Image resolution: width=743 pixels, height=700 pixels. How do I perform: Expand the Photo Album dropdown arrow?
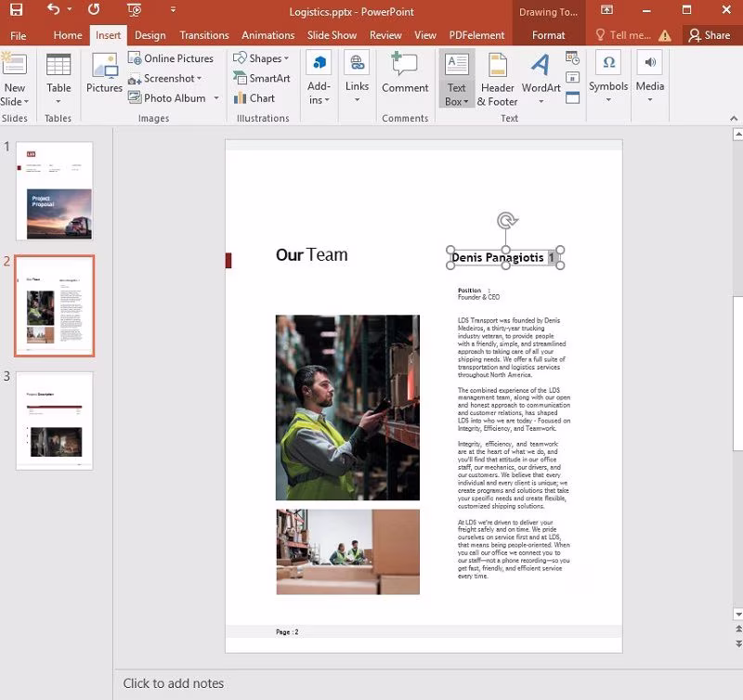[x=216, y=98]
